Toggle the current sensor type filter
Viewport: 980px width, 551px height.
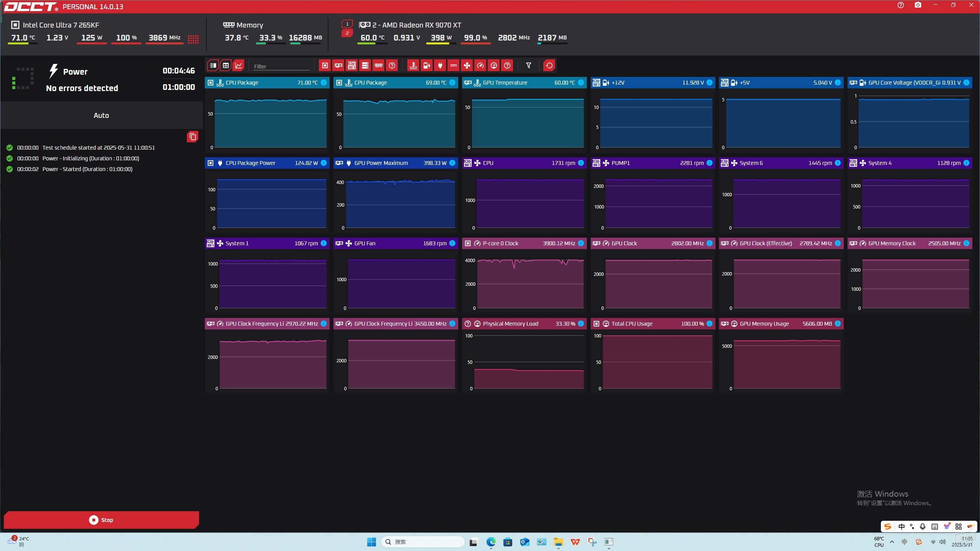pyautogui.click(x=454, y=65)
